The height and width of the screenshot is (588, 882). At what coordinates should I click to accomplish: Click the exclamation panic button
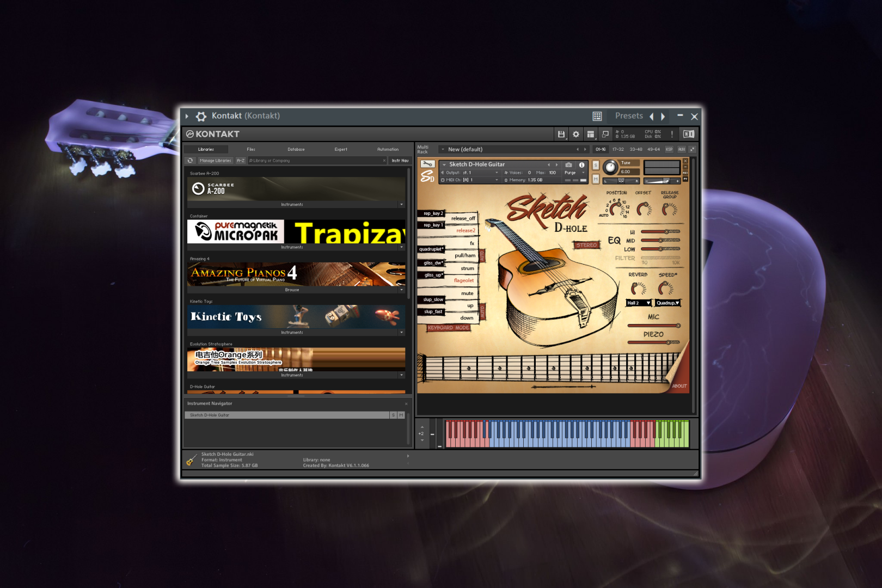[x=672, y=134]
